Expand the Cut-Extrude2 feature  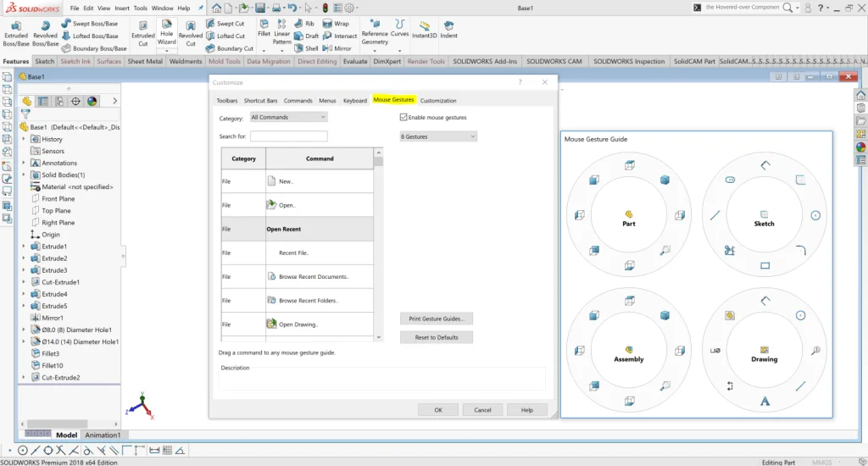pyautogui.click(x=24, y=377)
